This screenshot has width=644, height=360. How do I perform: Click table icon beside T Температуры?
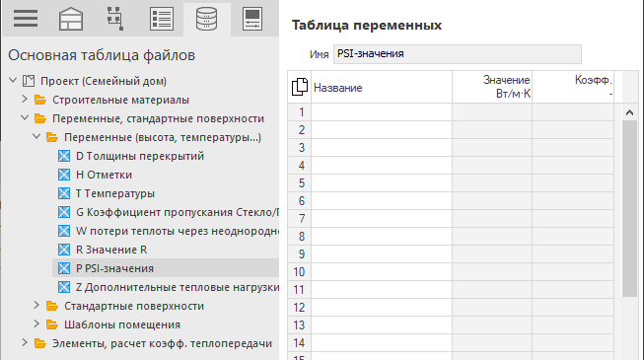pos(64,193)
